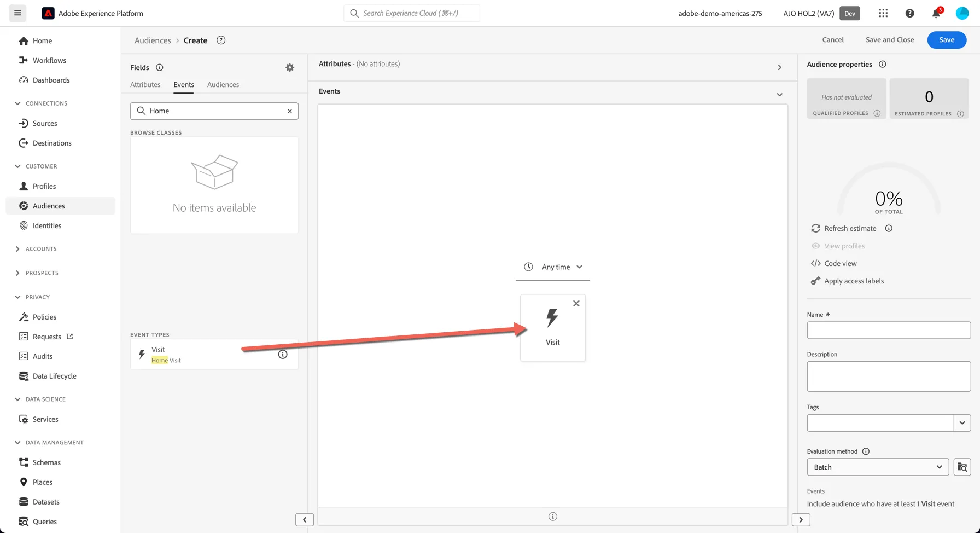Switch to the Attributes tab

click(x=145, y=85)
